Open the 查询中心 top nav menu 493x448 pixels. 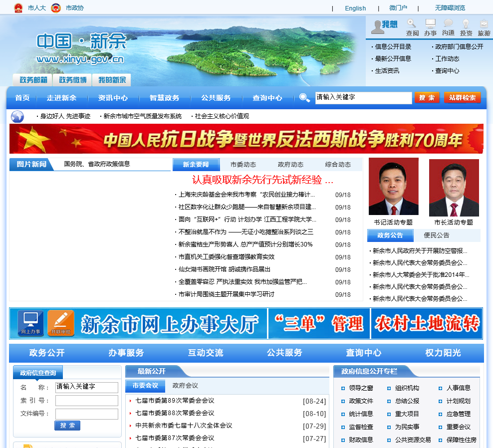pyautogui.click(x=267, y=98)
